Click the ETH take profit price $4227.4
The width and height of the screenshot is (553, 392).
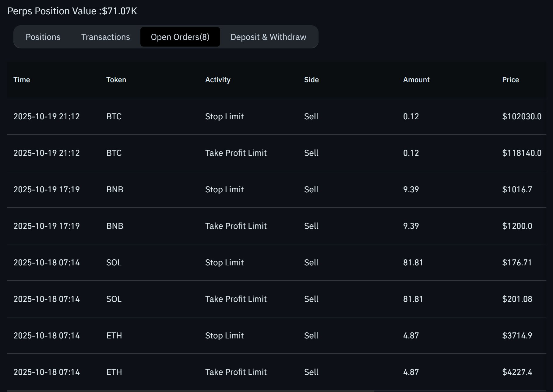coord(517,372)
